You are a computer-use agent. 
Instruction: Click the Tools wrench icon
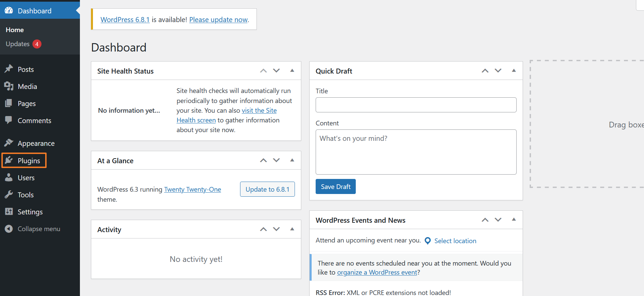tap(9, 194)
